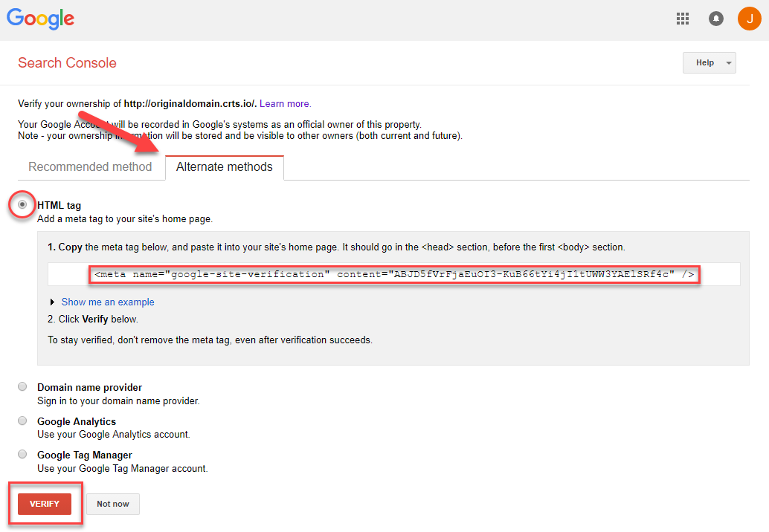This screenshot has height=532, width=769.
Task: Open the notifications bell icon
Action: 716,19
